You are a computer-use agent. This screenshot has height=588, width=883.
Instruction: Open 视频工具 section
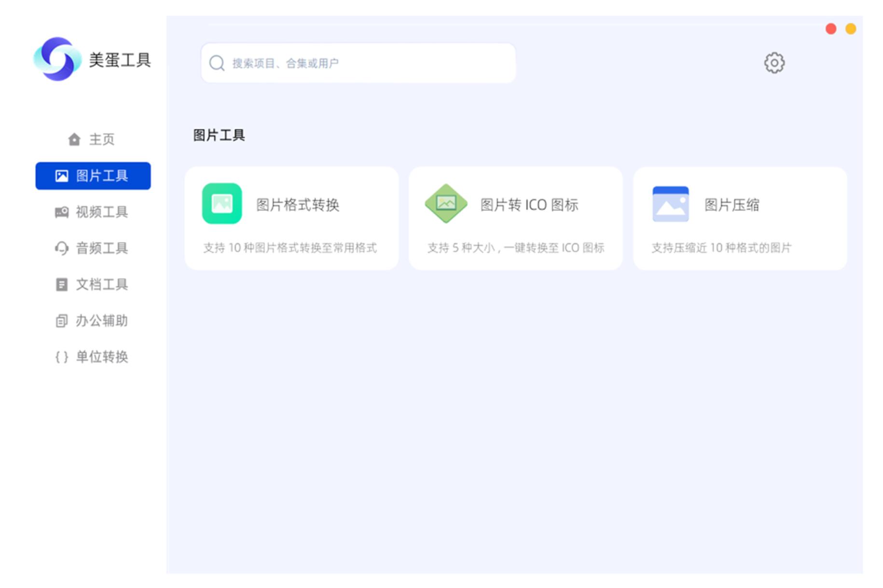coord(93,212)
